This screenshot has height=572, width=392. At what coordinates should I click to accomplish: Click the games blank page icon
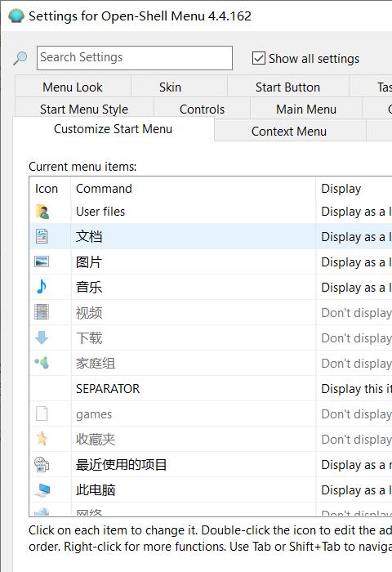[42, 413]
